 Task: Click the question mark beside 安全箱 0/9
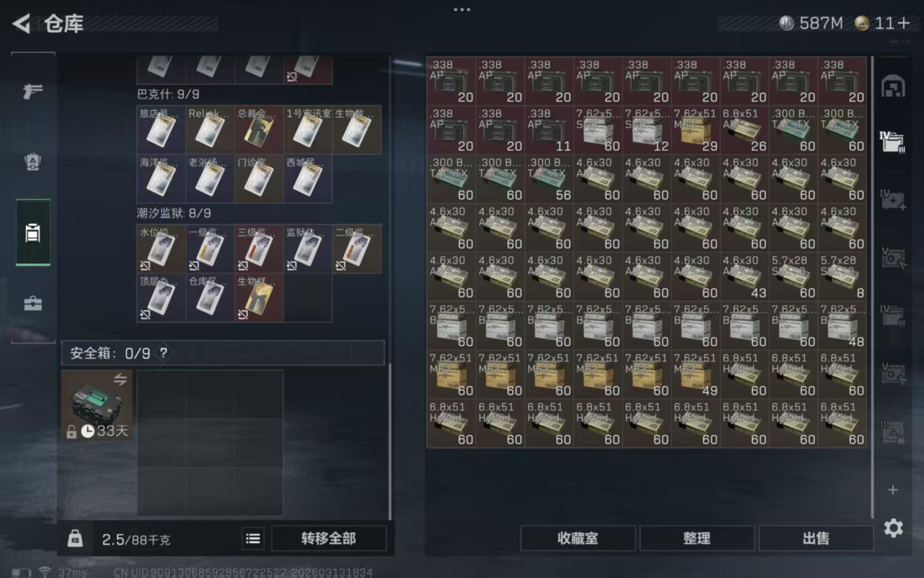coord(164,353)
